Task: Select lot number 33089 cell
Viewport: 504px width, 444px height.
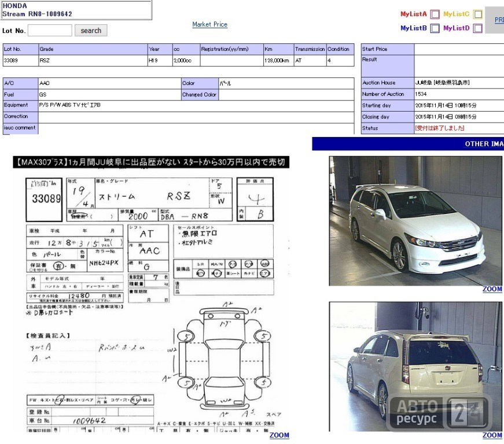Action: [21, 60]
